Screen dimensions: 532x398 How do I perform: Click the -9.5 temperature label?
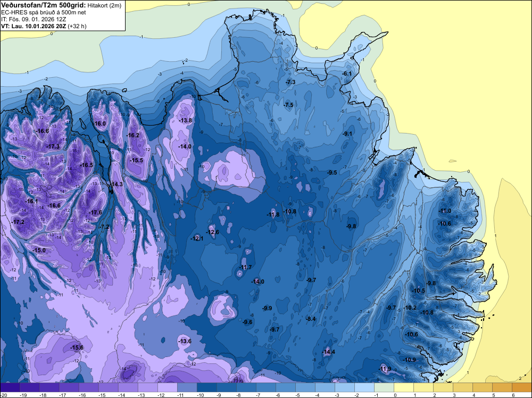tap(332, 172)
